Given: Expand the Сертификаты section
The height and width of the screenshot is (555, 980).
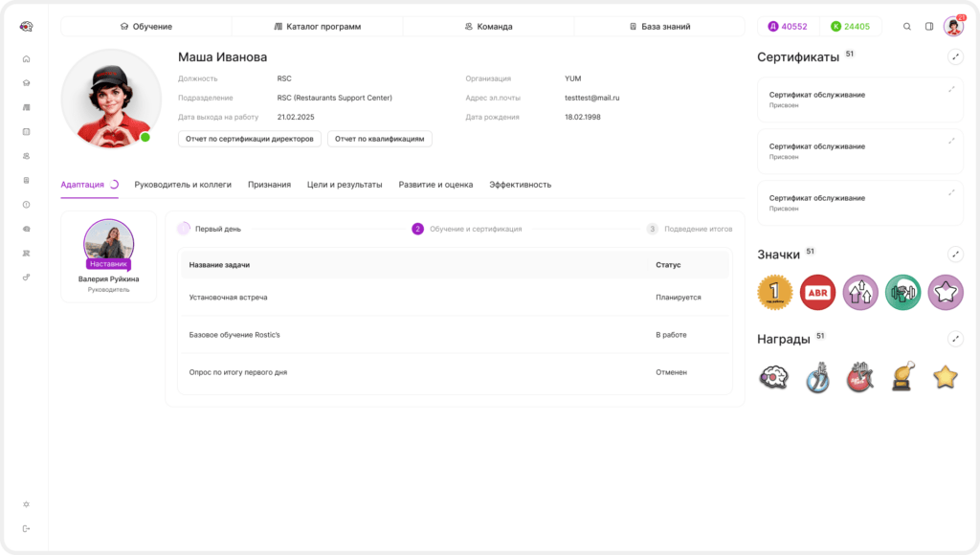Looking at the screenshot, I should point(955,56).
